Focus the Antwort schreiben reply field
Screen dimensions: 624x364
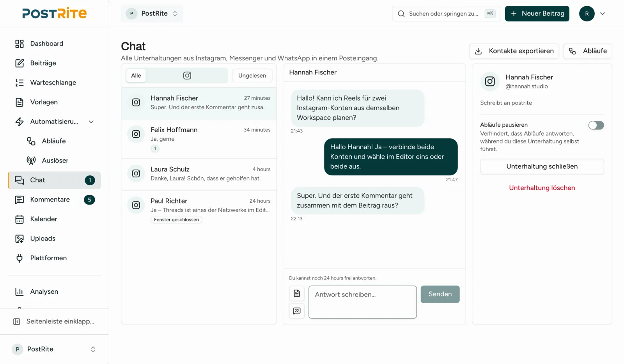363,302
